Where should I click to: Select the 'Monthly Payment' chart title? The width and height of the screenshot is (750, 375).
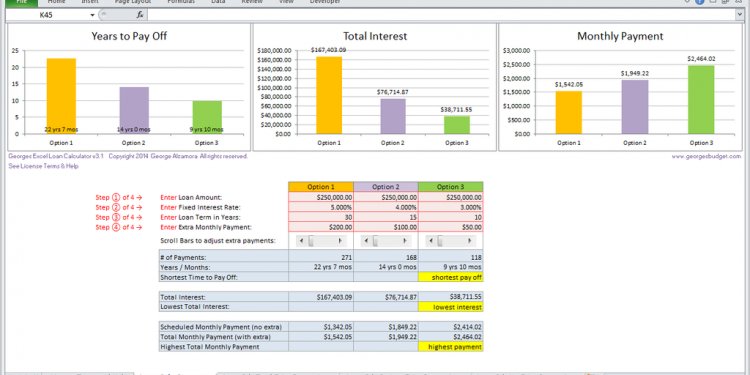pyautogui.click(x=620, y=36)
